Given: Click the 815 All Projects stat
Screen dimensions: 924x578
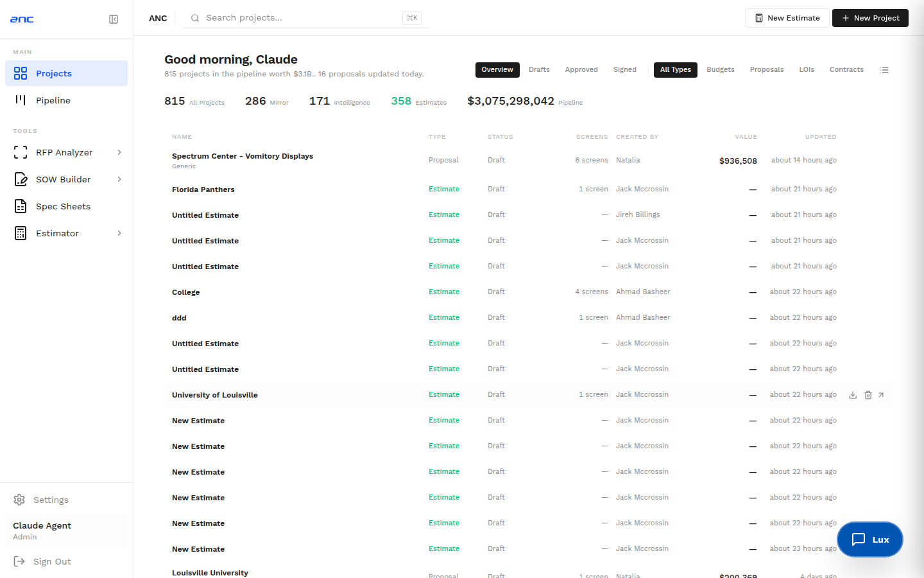Looking at the screenshot, I should click(194, 101).
